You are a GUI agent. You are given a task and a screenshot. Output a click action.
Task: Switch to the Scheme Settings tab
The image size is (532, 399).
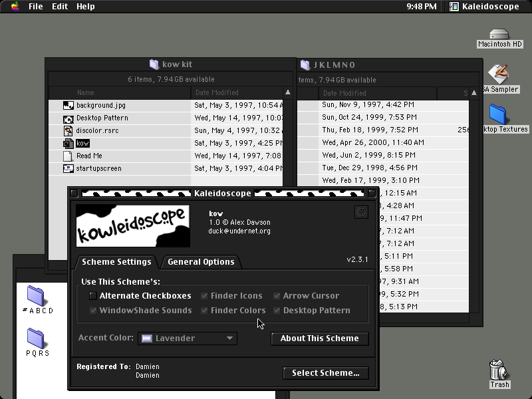point(116,261)
